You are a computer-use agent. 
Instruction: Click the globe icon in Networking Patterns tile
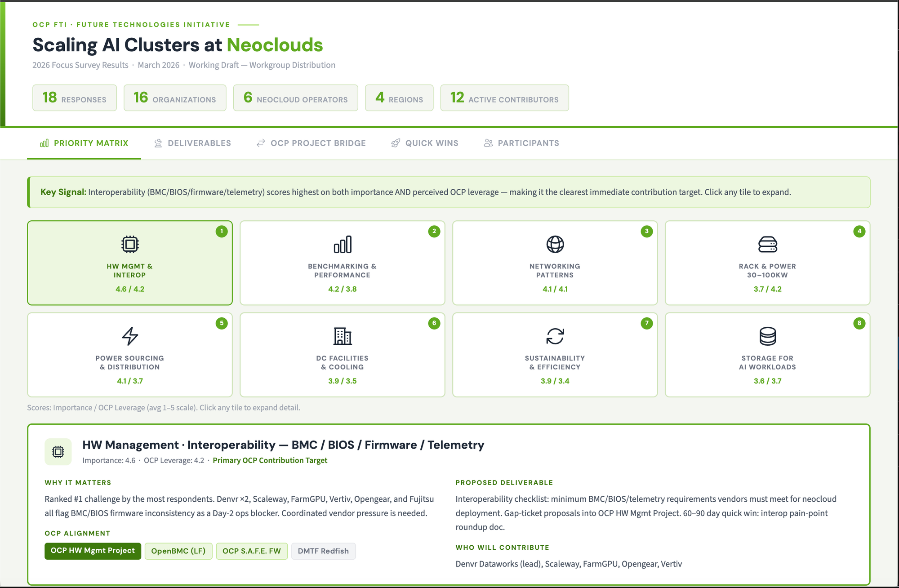tap(555, 244)
